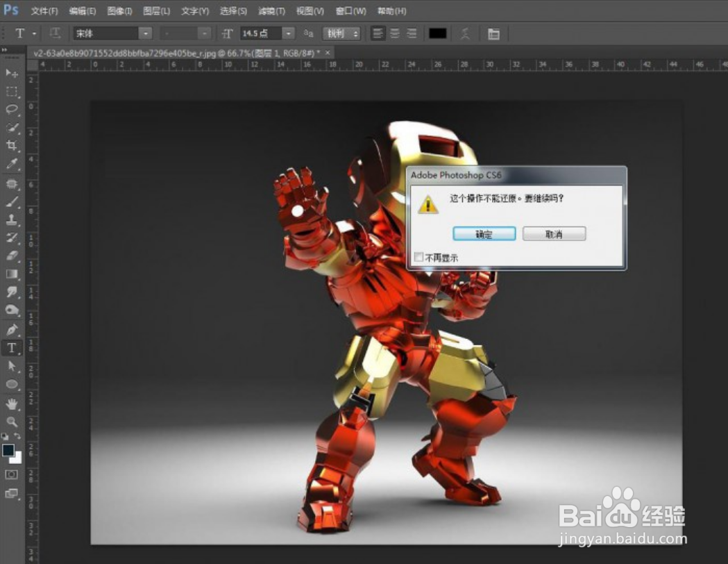Select the Horizontal Type tool in toolbox
Image resolution: width=728 pixels, height=564 pixels.
click(x=12, y=348)
